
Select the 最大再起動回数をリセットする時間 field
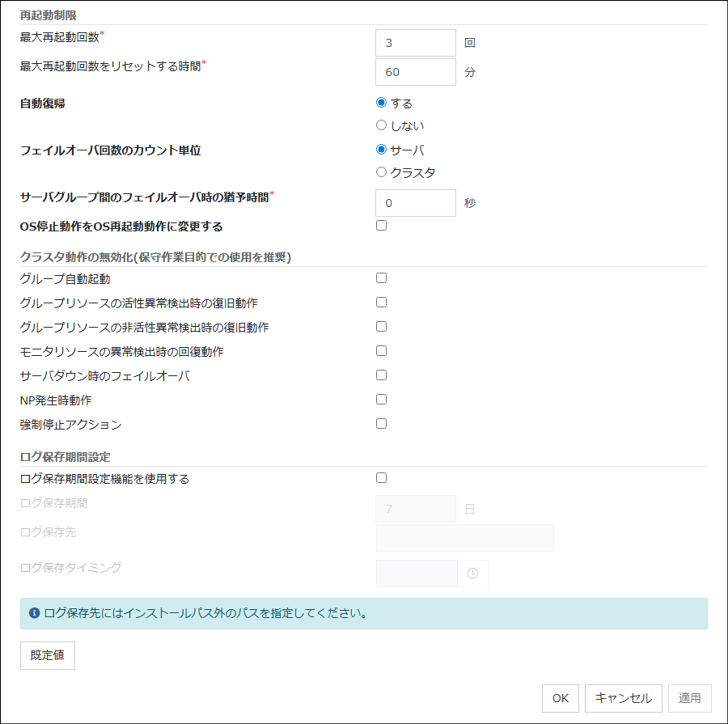coord(415,72)
